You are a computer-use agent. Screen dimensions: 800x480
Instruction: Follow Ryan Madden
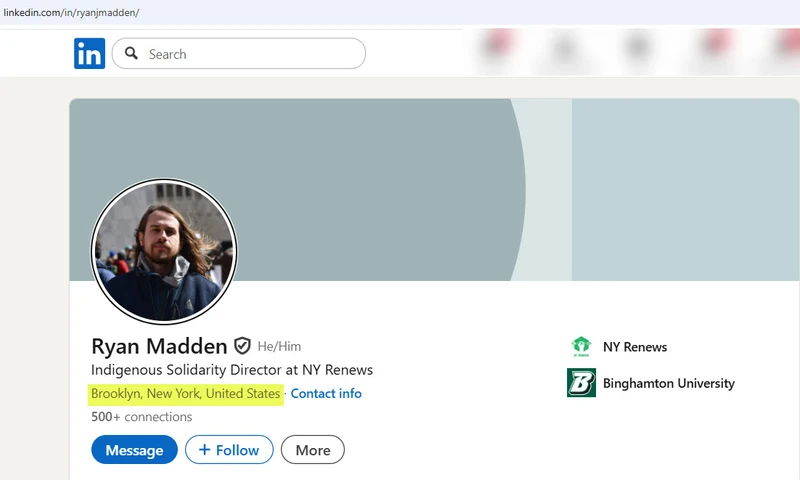coord(229,450)
